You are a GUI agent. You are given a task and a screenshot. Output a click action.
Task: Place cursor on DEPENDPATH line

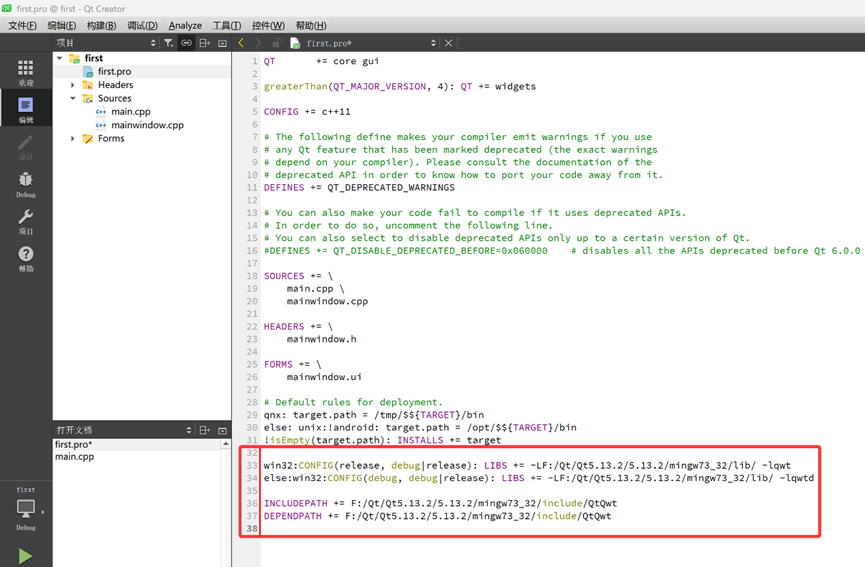(437, 516)
